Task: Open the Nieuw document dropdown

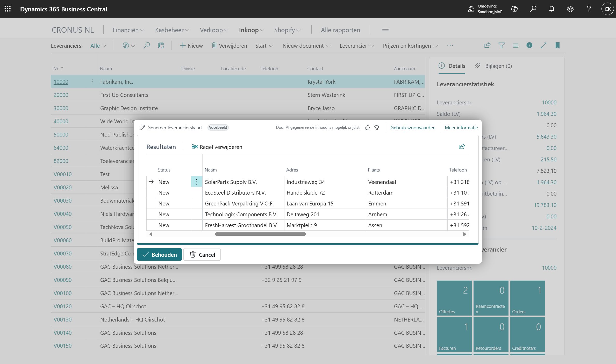Action: [x=306, y=46]
